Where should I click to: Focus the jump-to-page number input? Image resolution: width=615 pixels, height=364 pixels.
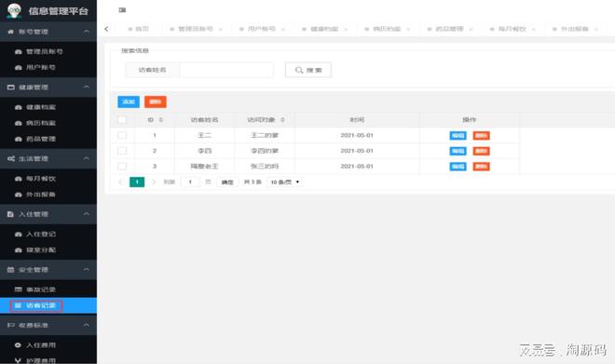click(x=190, y=182)
